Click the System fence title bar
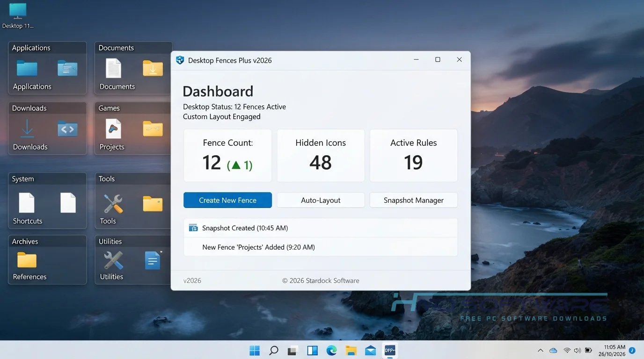The width and height of the screenshot is (644, 359). click(x=47, y=179)
